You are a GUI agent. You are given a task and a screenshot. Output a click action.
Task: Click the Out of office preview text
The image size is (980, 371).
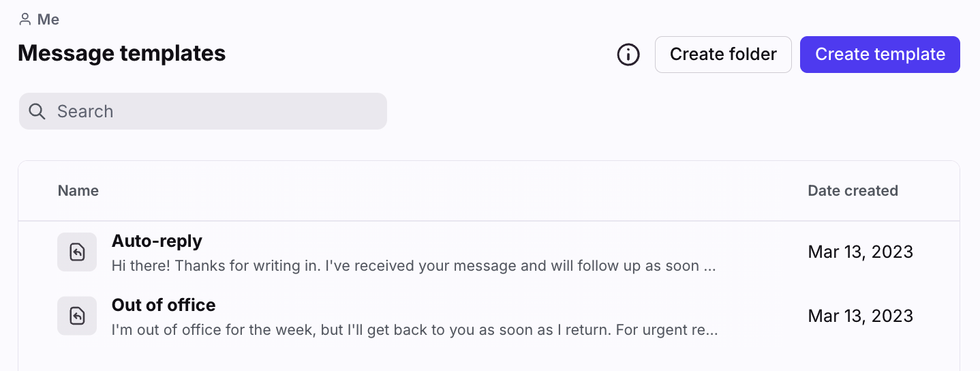coord(414,329)
